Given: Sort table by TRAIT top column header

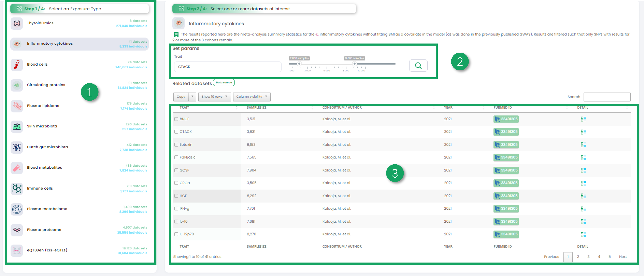Looking at the screenshot, I should (184, 108).
